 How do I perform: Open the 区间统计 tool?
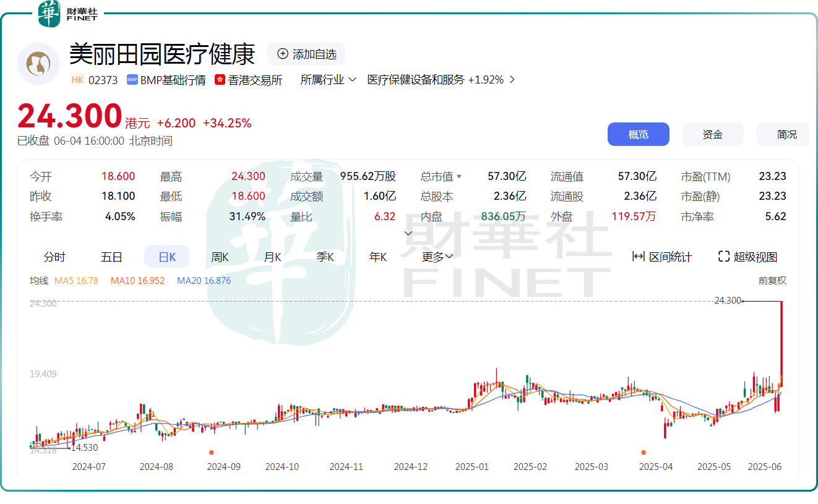[662, 257]
